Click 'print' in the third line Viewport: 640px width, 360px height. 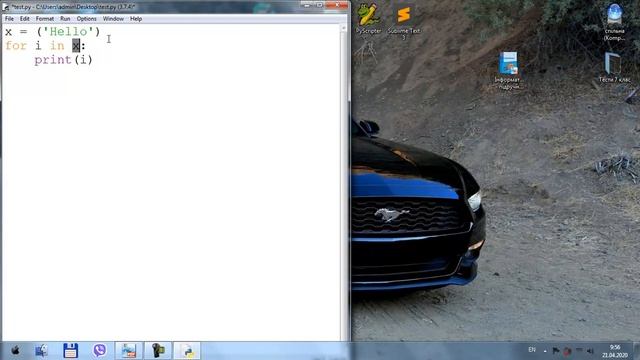[53, 60]
